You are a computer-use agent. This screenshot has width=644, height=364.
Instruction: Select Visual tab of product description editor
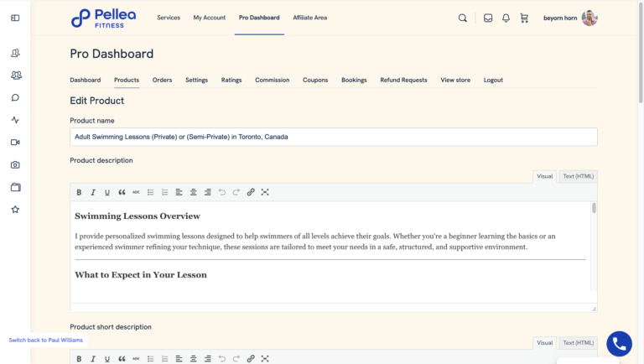point(544,176)
